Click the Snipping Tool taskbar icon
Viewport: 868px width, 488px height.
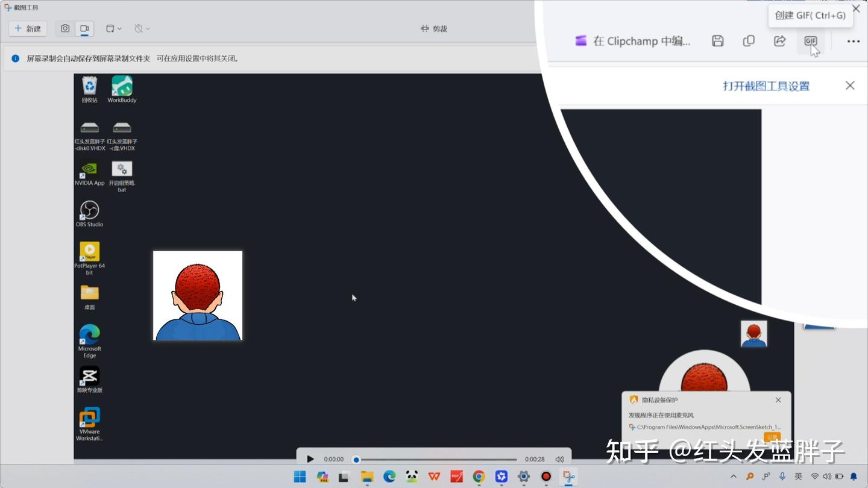click(x=568, y=477)
